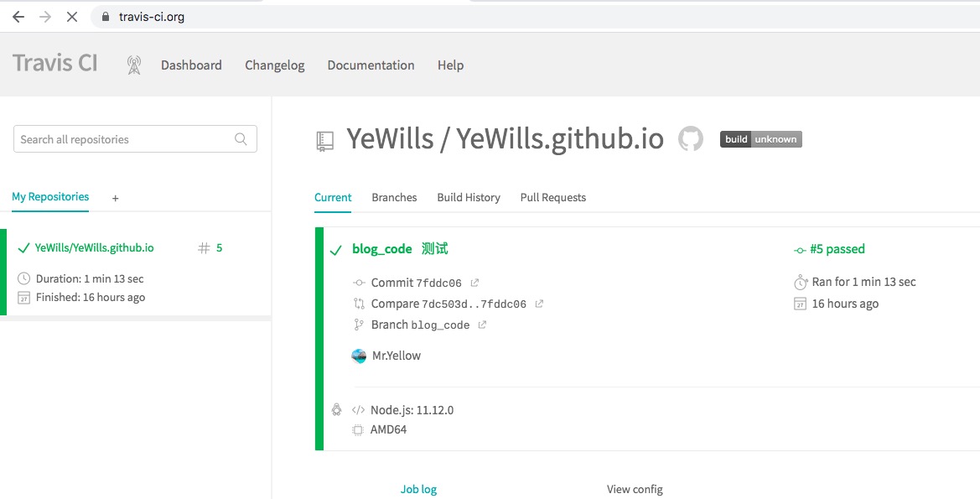Click the calendar icon by Finished
980x499 pixels.
click(23, 297)
